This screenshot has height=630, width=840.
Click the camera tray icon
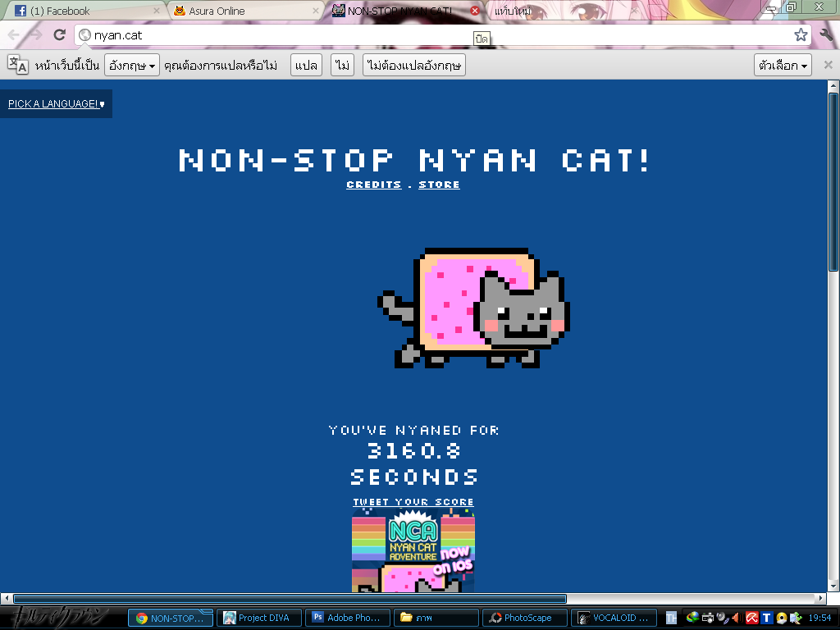click(x=708, y=618)
